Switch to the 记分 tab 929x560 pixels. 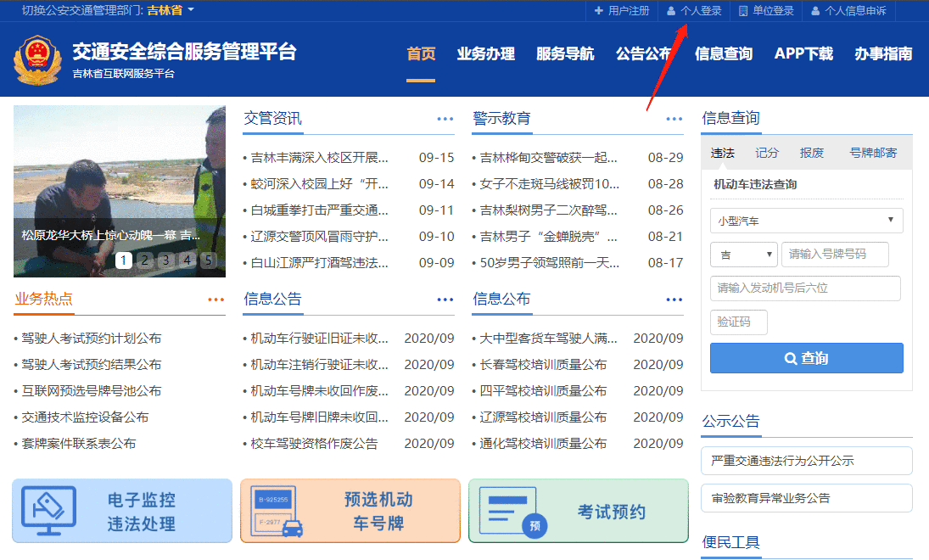click(x=766, y=153)
